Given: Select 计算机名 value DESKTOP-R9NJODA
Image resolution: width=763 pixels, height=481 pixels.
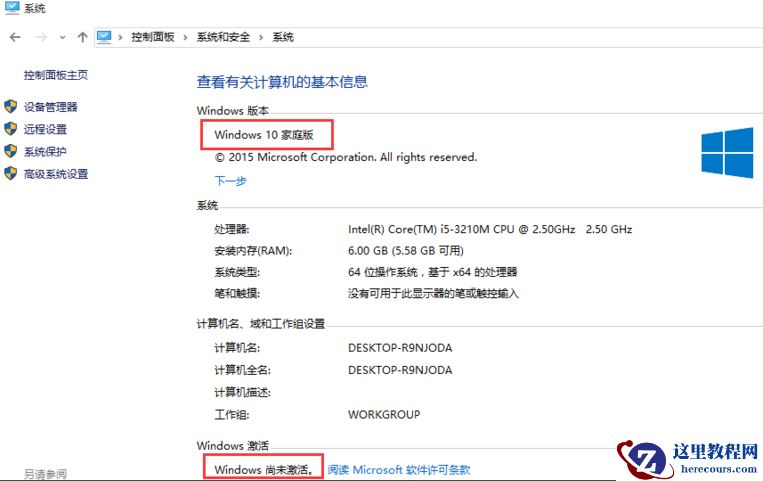Looking at the screenshot, I should coord(400,348).
